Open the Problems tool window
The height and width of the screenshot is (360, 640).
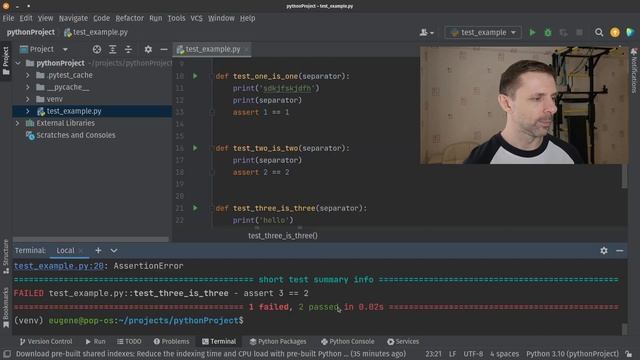[x=171, y=342]
